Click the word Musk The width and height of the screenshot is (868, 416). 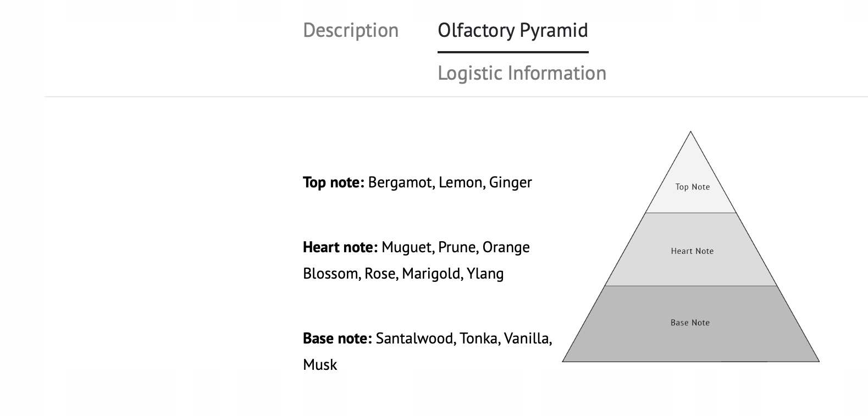tap(320, 365)
